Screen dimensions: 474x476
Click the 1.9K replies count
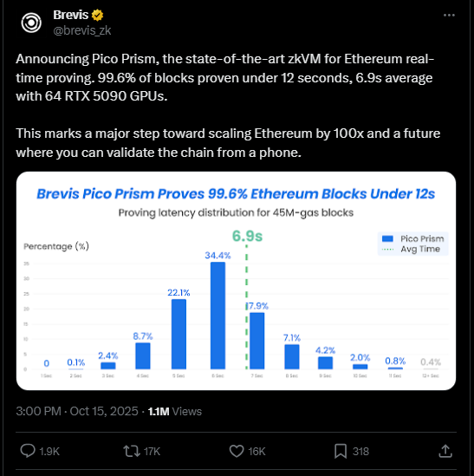point(49,452)
